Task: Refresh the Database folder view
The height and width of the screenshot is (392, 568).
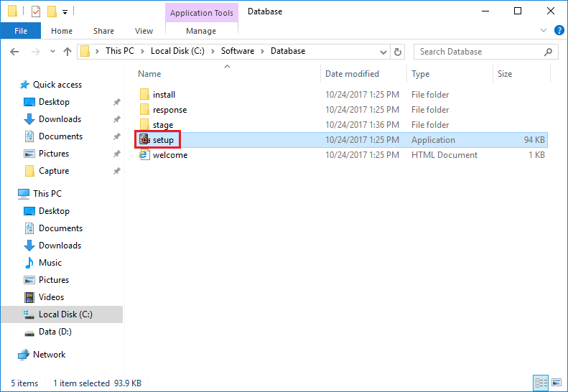Action: 397,52
